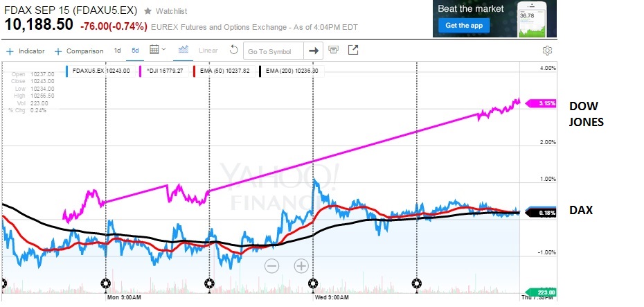Add an Indicator to the chart

[26, 51]
